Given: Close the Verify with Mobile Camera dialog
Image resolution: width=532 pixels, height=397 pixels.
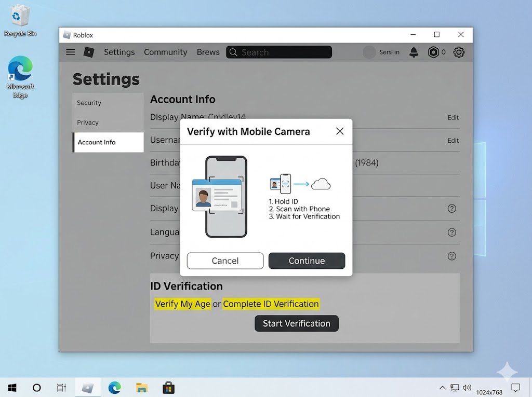Looking at the screenshot, I should pos(340,131).
